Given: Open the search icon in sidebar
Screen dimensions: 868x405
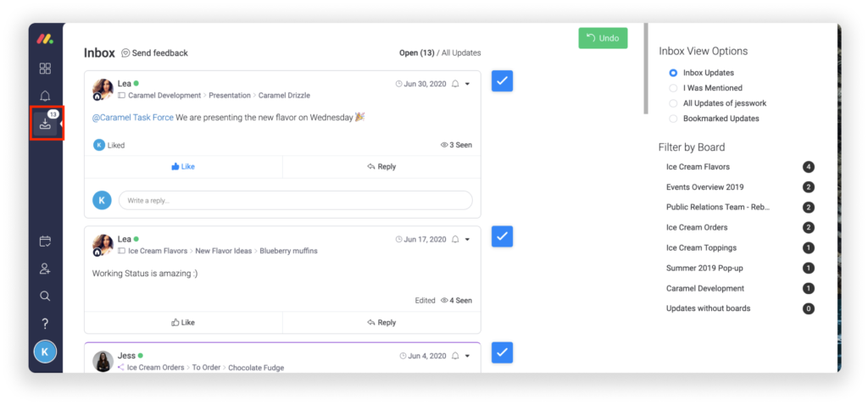Looking at the screenshot, I should pyautogui.click(x=46, y=296).
